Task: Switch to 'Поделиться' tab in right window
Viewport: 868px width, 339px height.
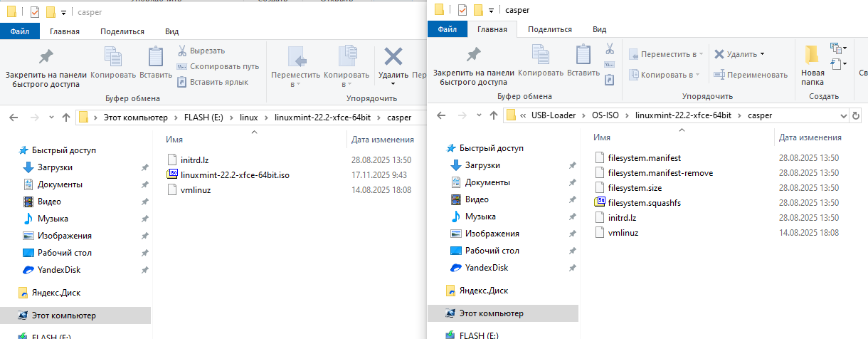Action: (550, 29)
